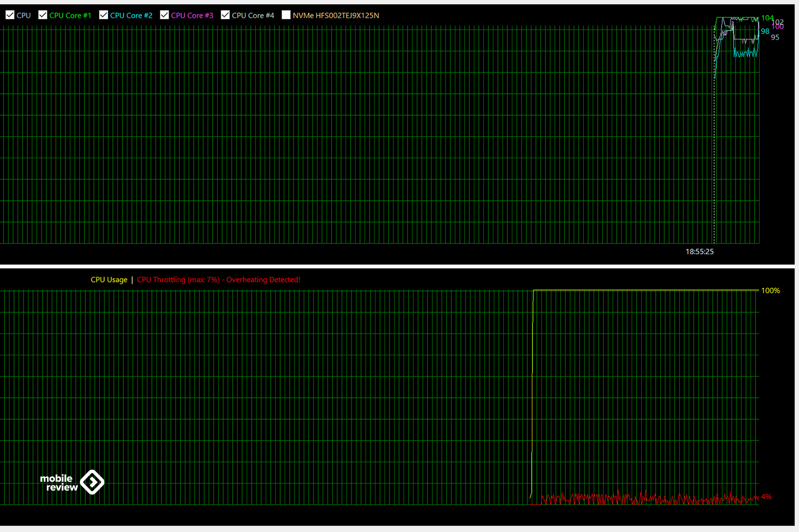The height and width of the screenshot is (532, 799).
Task: Click the magenta CPU Core #3 label
Action: [x=192, y=15]
